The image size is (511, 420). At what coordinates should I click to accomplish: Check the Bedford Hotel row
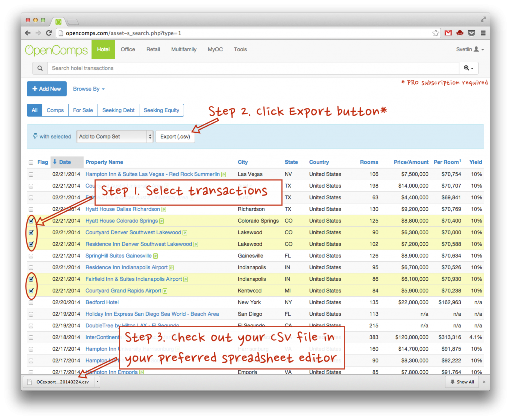pos(31,303)
